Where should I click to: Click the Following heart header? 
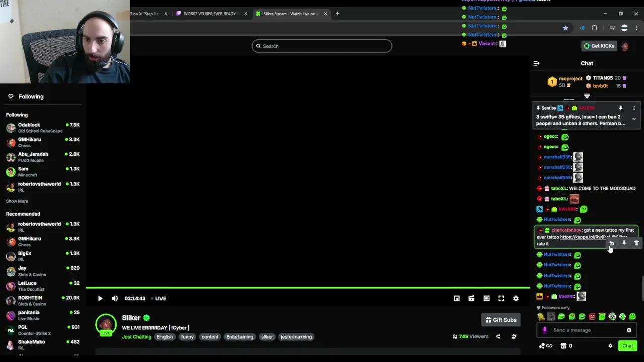coord(26,96)
